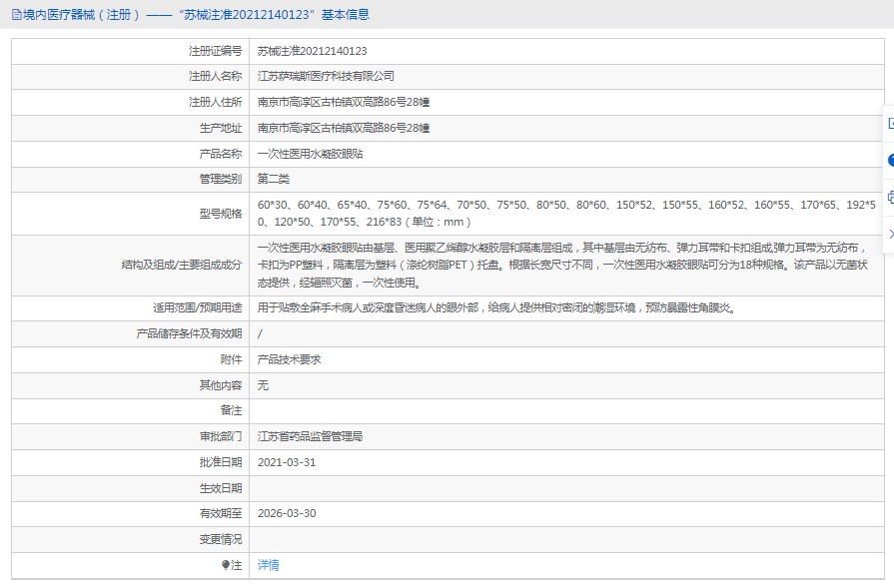
Task: Click the expiry date 2026-03-30
Action: [x=287, y=513]
